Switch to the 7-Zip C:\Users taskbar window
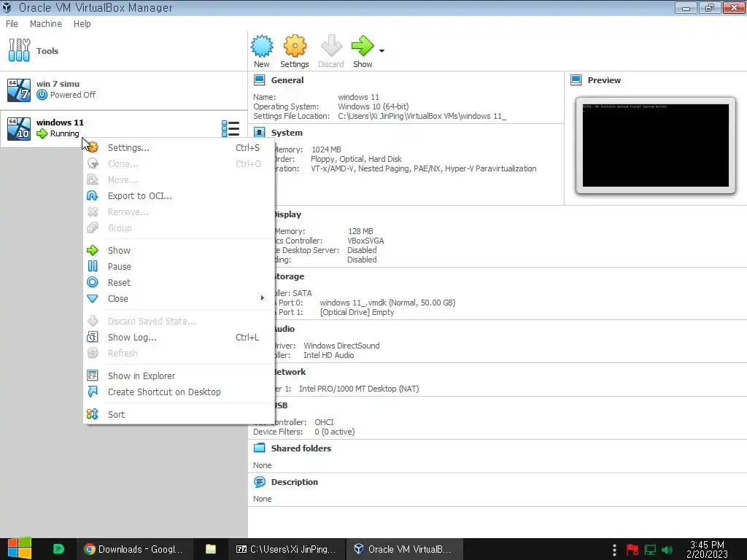This screenshot has width=747, height=560. click(x=286, y=549)
